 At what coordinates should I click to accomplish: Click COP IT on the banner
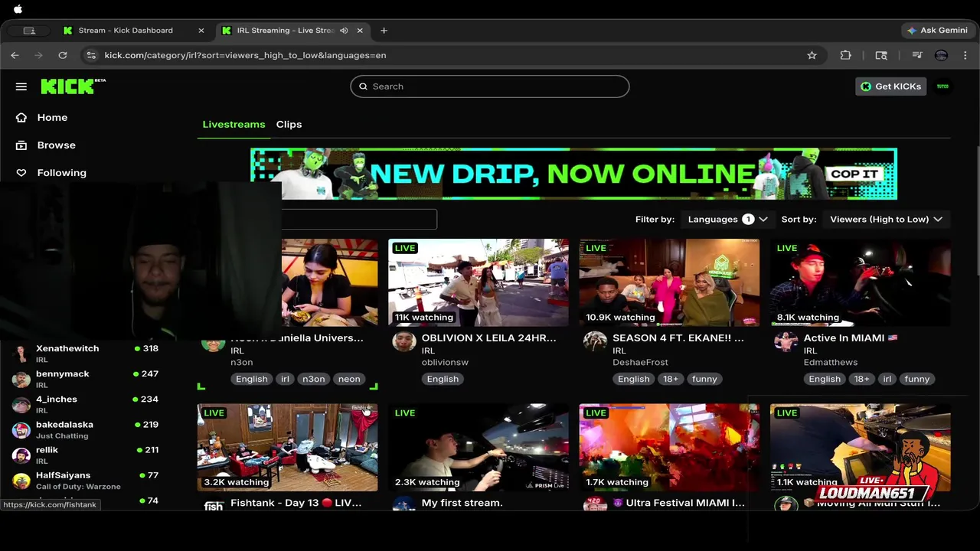coord(854,174)
